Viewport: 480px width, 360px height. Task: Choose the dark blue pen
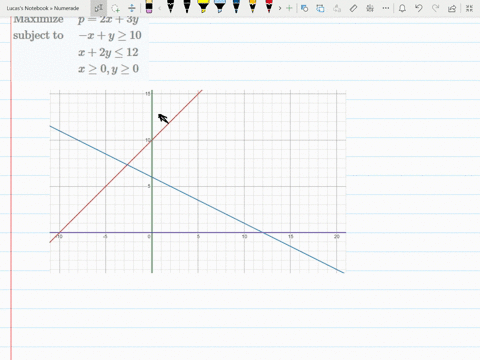tap(236, 7)
